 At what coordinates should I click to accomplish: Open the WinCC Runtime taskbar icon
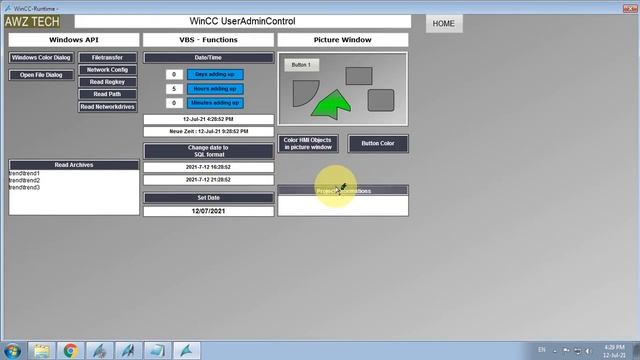[x=187, y=351]
